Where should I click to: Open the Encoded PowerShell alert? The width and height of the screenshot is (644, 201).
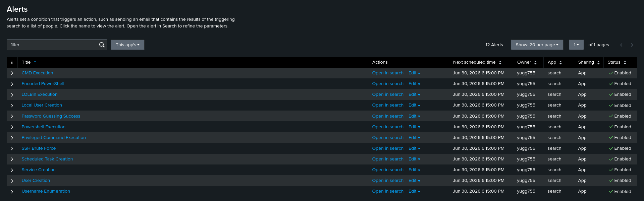tap(43, 84)
